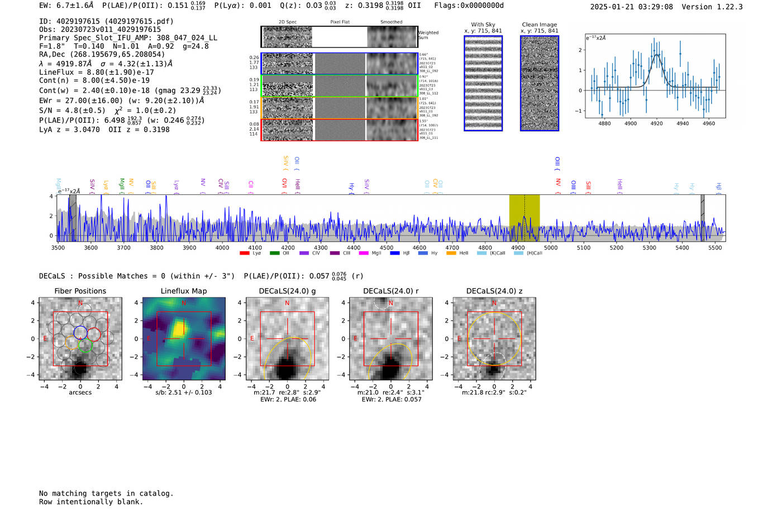Click the "LineFlux = 8.80(±1.90)e-17" text
The height and width of the screenshot is (532, 782).
(x=96, y=72)
